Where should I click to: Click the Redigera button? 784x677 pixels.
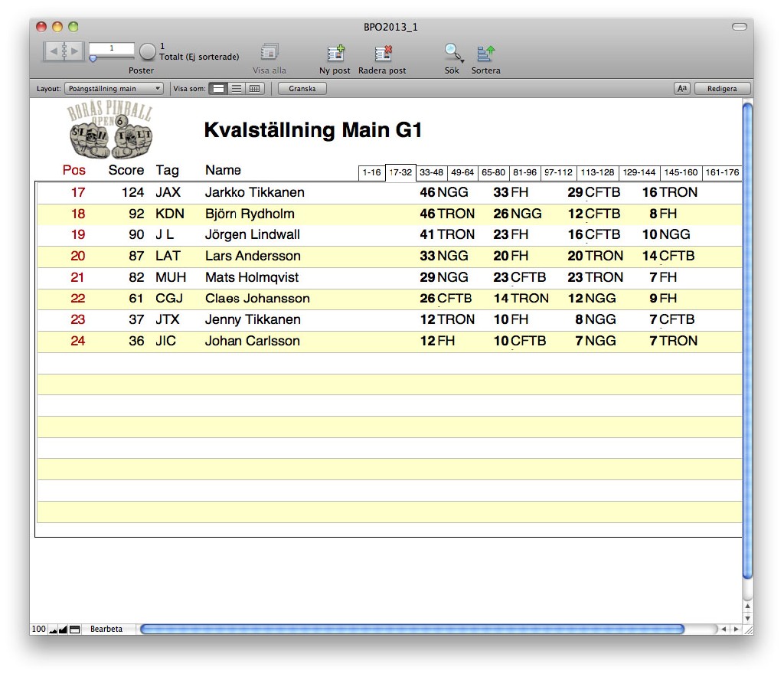point(722,89)
